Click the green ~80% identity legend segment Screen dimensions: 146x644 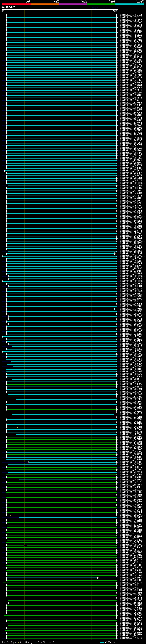tap(101, 4)
